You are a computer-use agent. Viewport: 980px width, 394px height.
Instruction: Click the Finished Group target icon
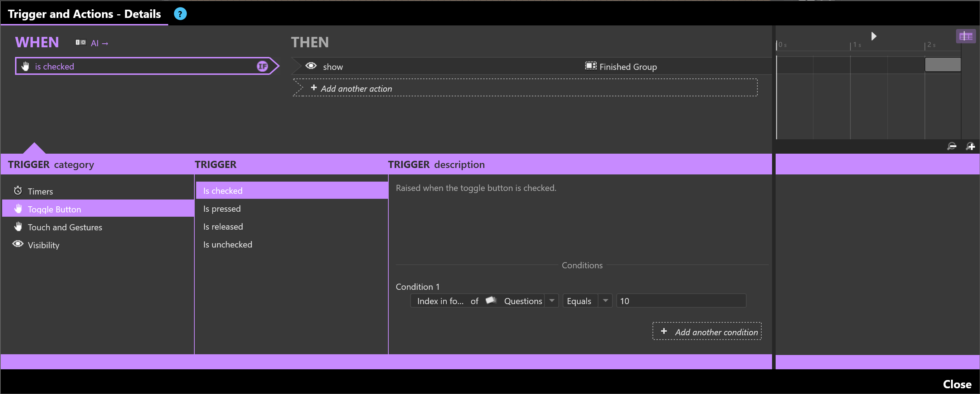(x=591, y=66)
